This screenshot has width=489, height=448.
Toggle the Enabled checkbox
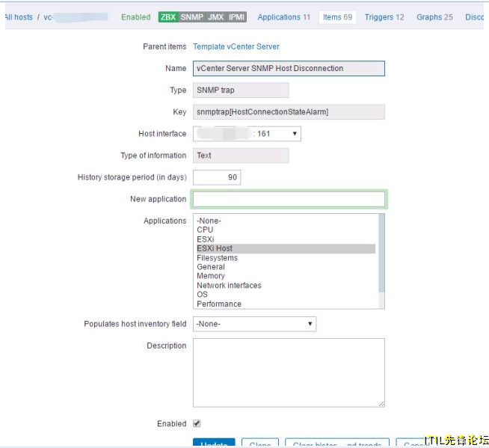click(x=197, y=423)
